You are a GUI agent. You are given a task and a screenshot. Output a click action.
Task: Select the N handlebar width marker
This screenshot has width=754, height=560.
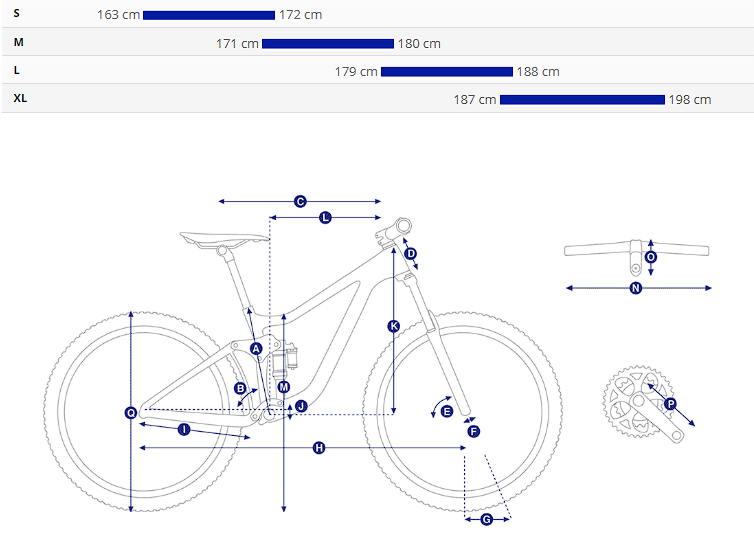tap(636, 288)
